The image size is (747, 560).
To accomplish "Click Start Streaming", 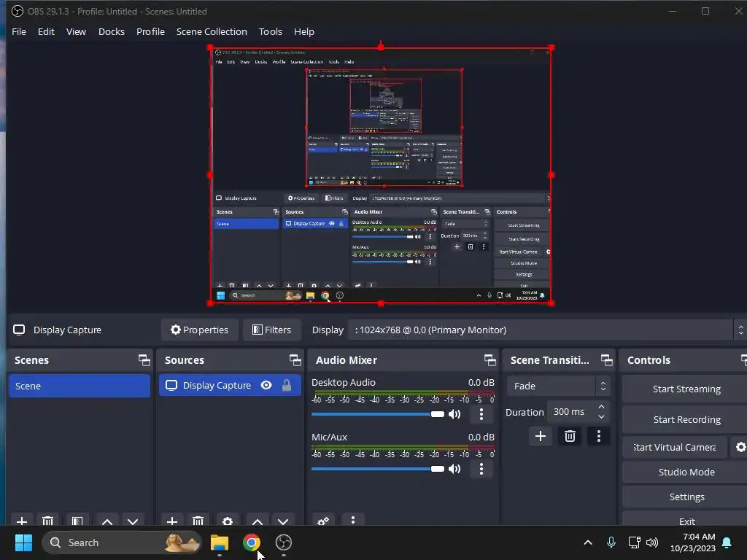I will click(686, 389).
